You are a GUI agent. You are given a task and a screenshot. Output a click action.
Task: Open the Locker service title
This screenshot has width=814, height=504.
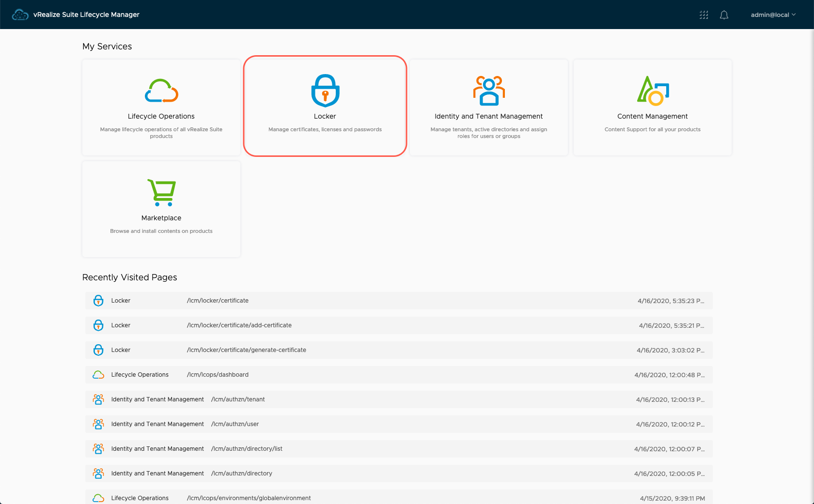(325, 116)
